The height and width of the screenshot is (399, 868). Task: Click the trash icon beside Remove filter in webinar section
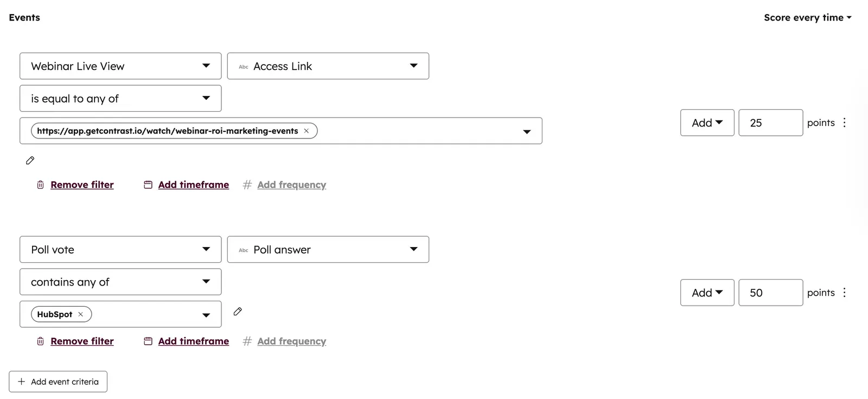point(40,185)
